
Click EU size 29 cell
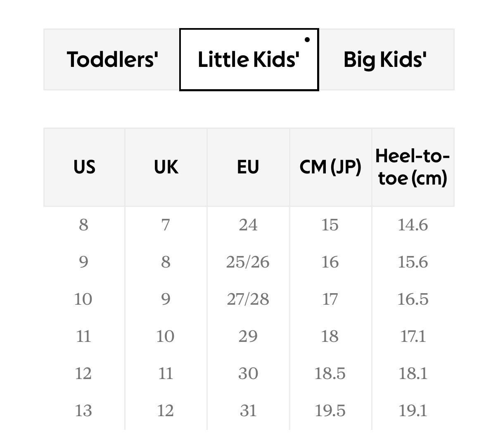point(248,337)
